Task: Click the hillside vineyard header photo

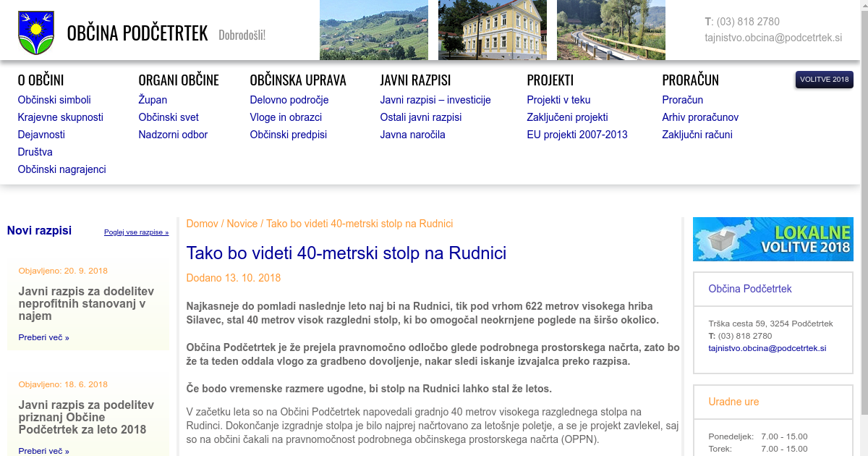Action: tap(373, 30)
